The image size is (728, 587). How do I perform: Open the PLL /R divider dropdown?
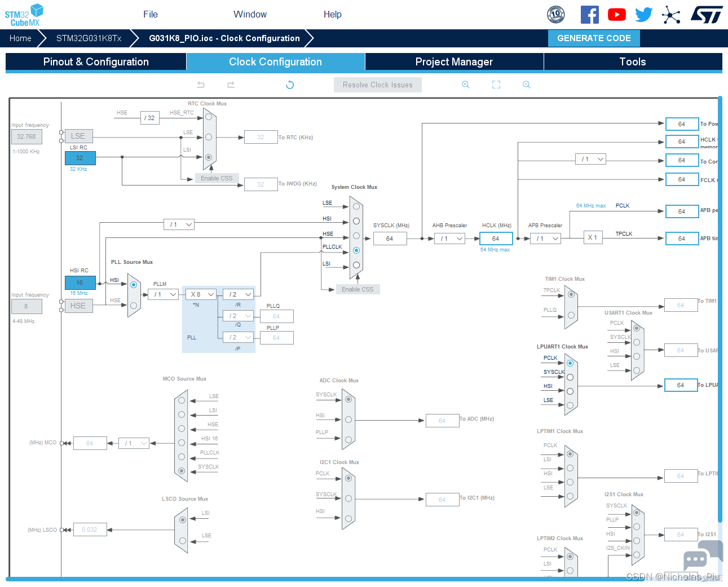pyautogui.click(x=239, y=294)
